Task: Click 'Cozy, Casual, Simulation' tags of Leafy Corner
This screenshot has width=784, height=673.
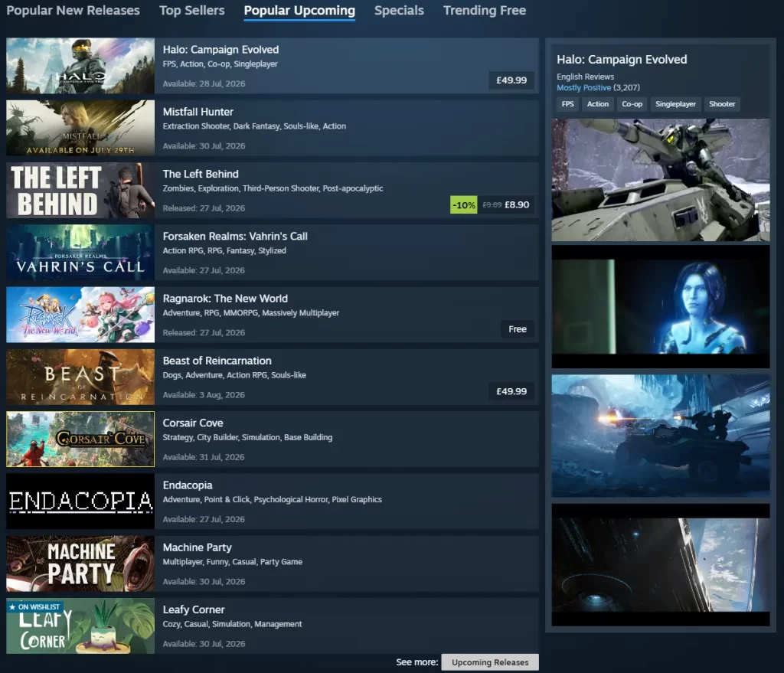Action: [x=232, y=624]
